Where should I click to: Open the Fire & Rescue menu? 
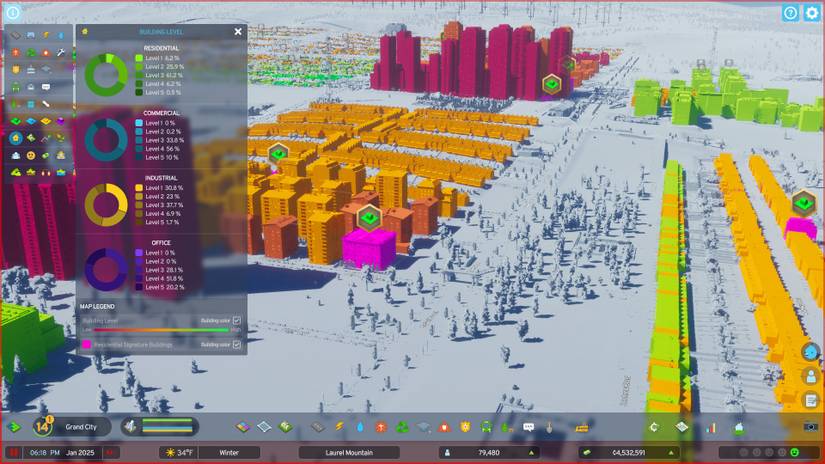[x=445, y=427]
